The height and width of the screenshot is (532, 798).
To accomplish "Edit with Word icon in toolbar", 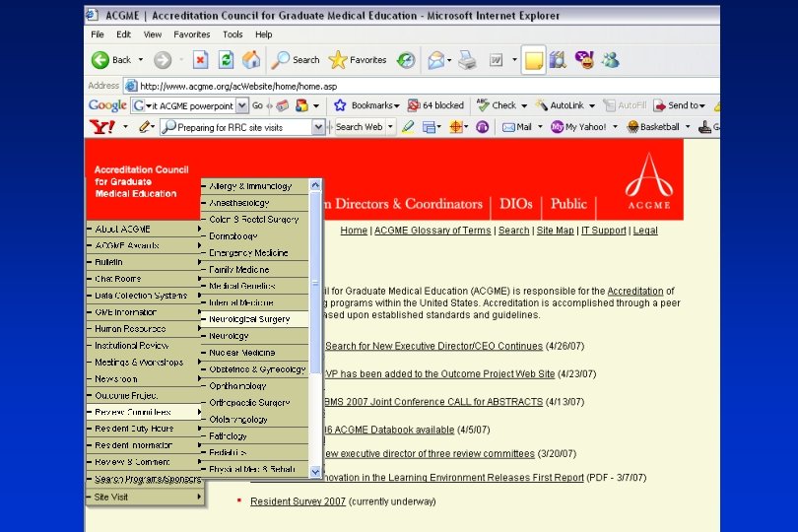I will (497, 60).
